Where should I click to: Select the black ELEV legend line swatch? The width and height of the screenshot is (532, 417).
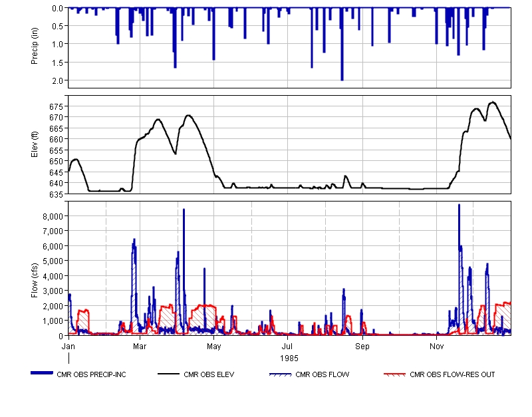[x=169, y=374]
